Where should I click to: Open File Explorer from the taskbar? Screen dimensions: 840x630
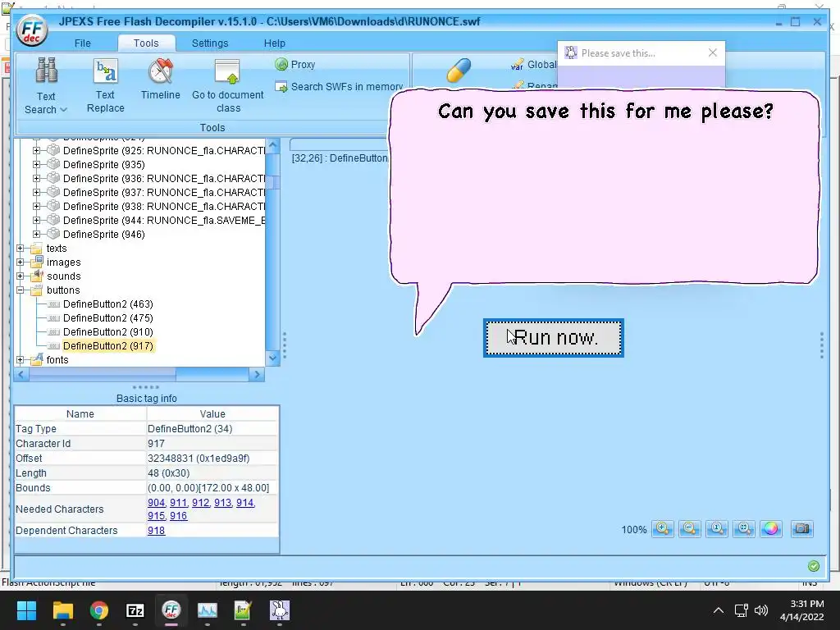(62, 609)
